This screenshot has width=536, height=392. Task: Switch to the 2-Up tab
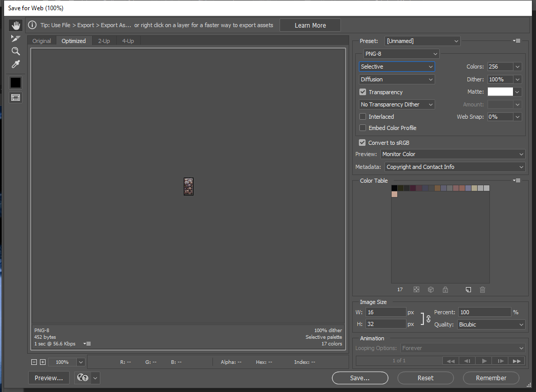(x=104, y=41)
